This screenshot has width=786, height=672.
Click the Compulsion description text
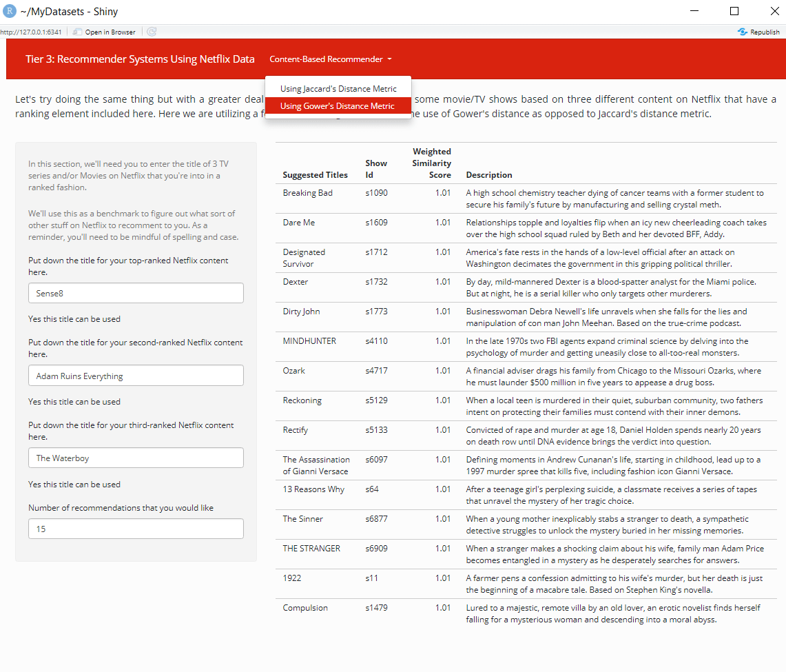point(613,613)
